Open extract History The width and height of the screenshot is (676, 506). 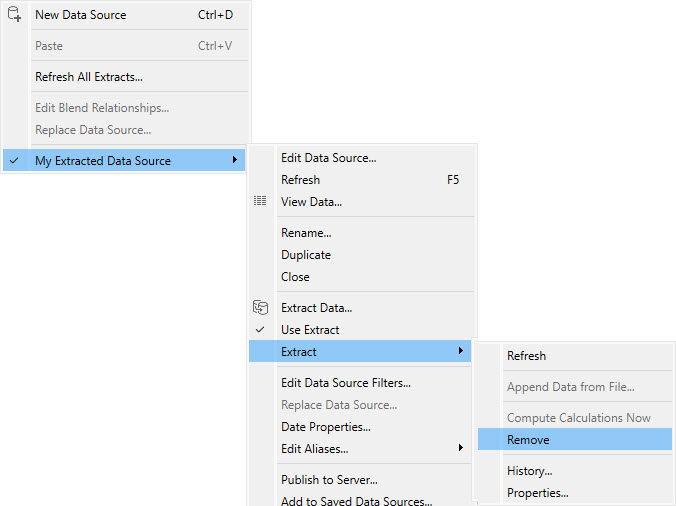pos(529,471)
